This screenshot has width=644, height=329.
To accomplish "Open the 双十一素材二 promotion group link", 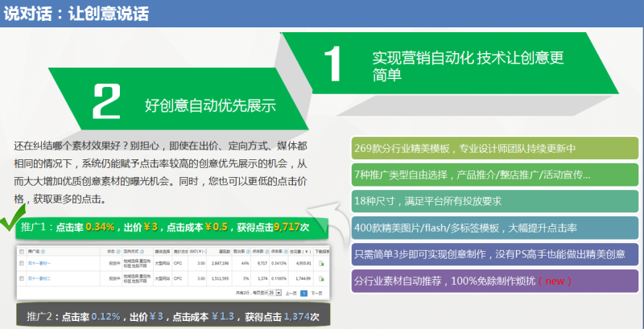I will 39,278.
